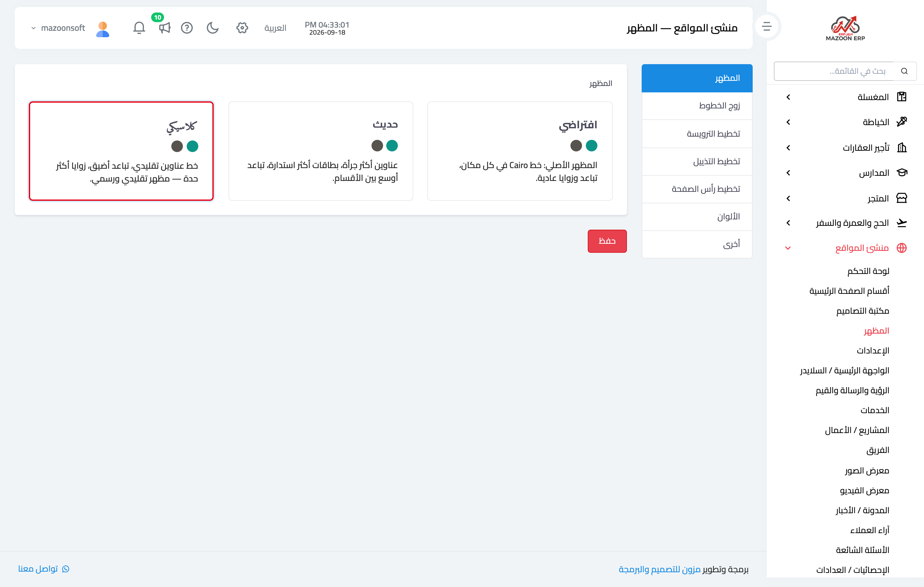
Task: Click the schools graduation cap icon
Action: 901,173
